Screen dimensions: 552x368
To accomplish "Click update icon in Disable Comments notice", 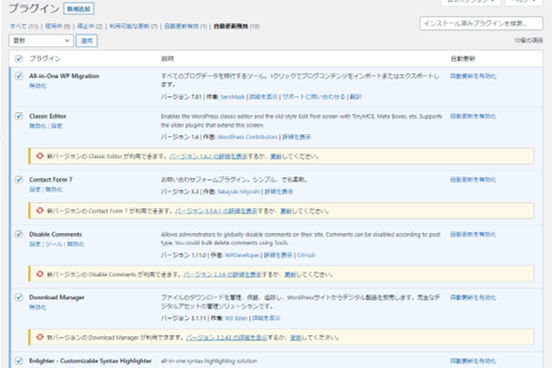I will [39, 274].
